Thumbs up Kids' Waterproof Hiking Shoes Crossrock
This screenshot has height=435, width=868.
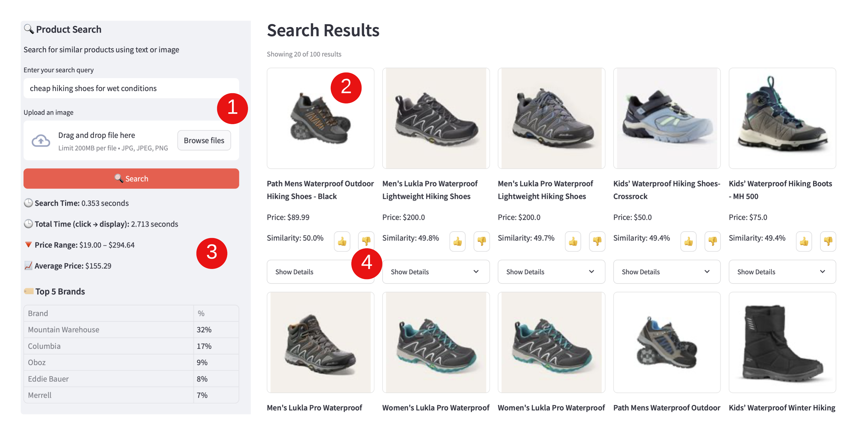click(x=688, y=241)
